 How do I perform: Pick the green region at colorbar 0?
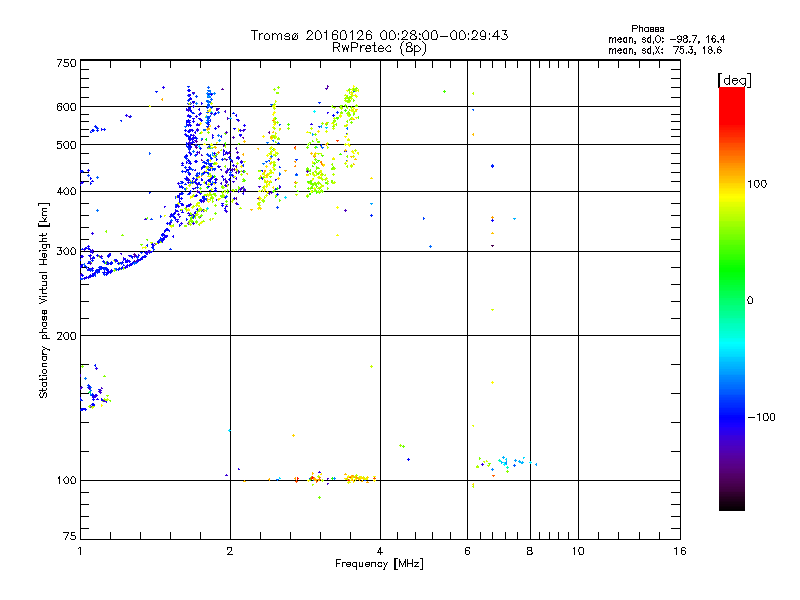click(731, 299)
